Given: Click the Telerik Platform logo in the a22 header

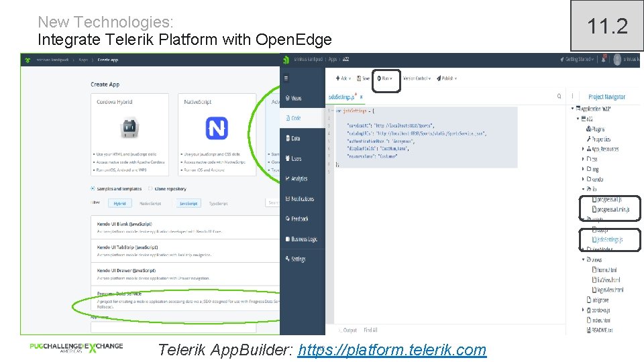Looking at the screenshot, I should [x=286, y=60].
